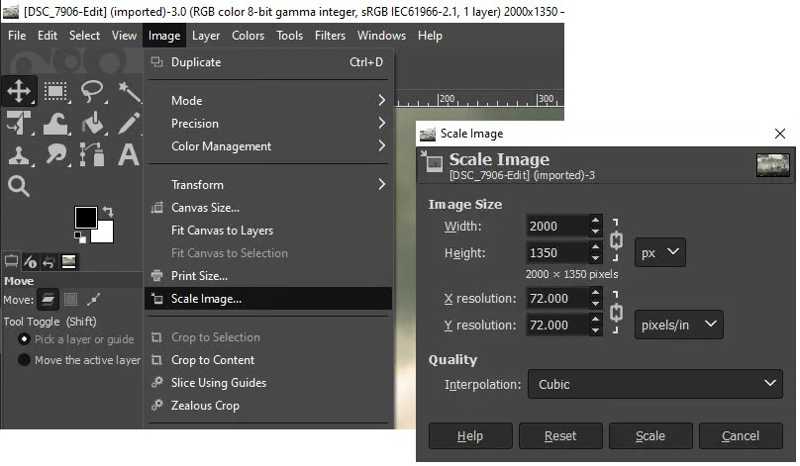The image size is (800, 466).
Task: Select the Crop/Transform tool icon
Action: pos(19,124)
